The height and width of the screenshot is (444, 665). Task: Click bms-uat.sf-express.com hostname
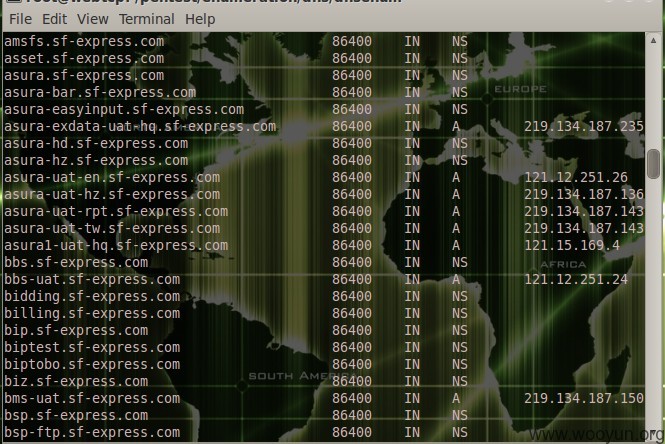pyautogui.click(x=92, y=398)
